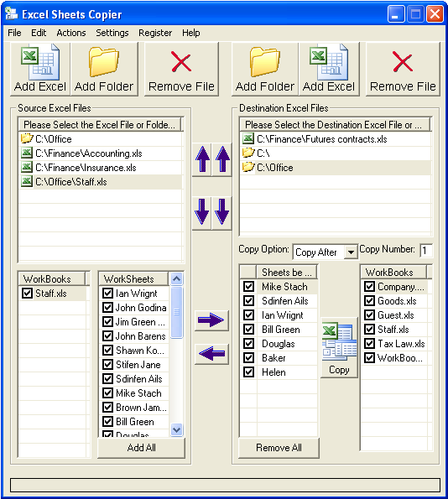Click the destination Add Folder icon
This screenshot has width=448, height=499.
tap(265, 69)
